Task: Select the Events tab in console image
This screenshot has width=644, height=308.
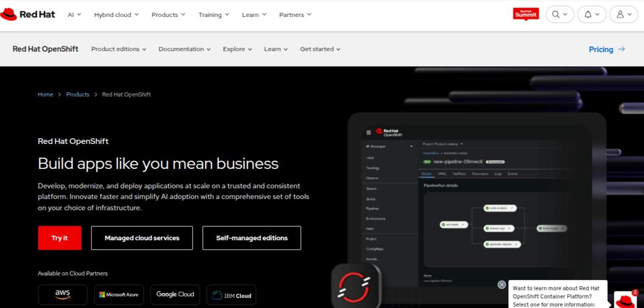Action: click(x=513, y=174)
